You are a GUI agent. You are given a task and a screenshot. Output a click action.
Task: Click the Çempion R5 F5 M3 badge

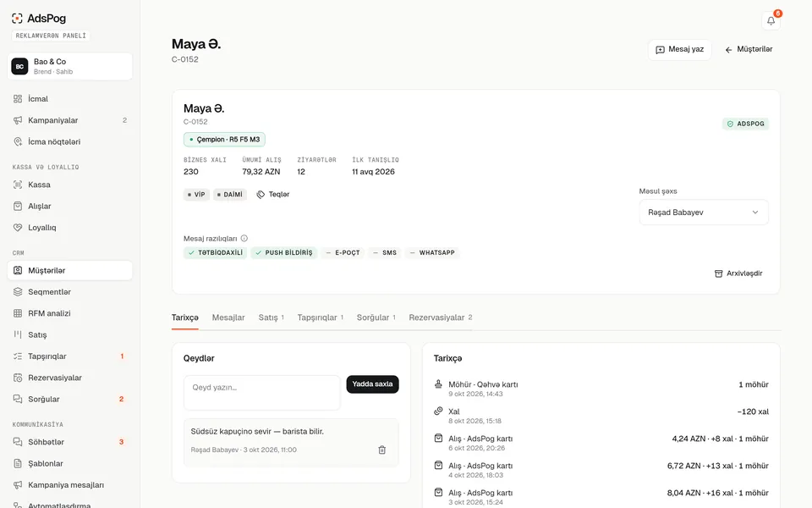[224, 140]
